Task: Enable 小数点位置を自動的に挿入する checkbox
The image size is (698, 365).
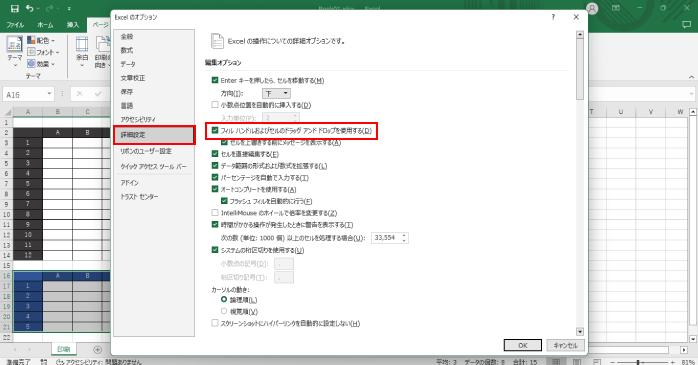Action: tap(215, 105)
